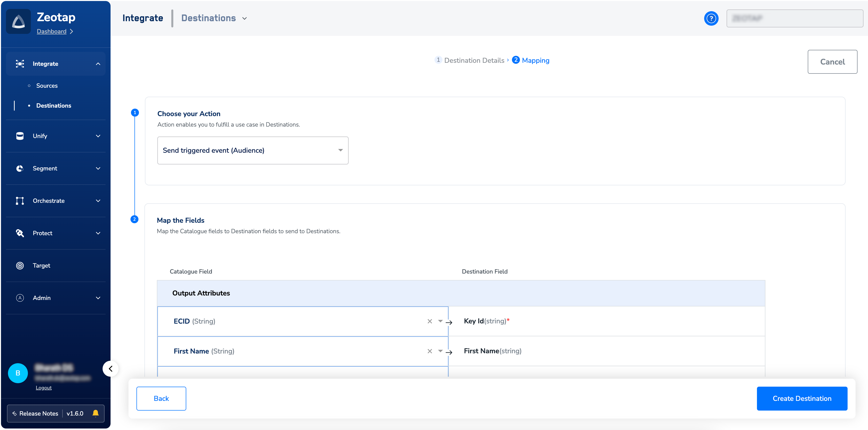Go to Destination Details step

(474, 60)
